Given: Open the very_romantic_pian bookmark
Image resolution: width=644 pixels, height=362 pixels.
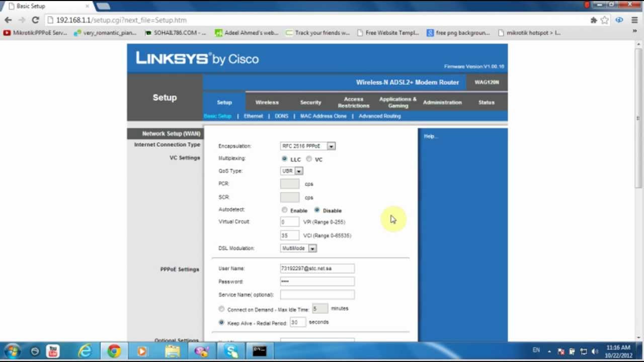Looking at the screenshot, I should point(105,33).
